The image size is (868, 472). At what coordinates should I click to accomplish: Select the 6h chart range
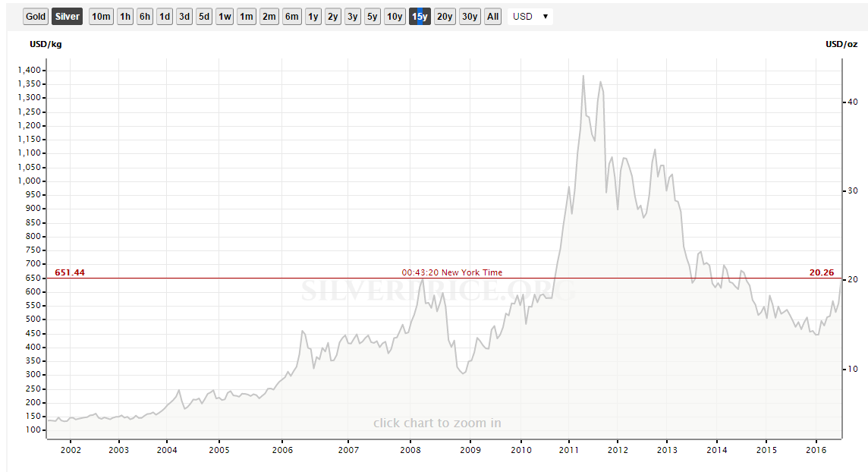(x=145, y=17)
